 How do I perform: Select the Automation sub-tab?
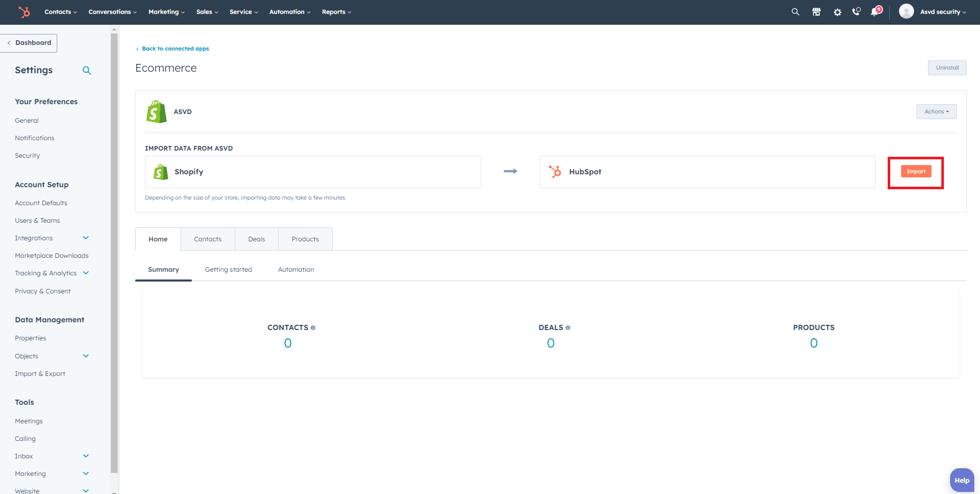point(296,270)
